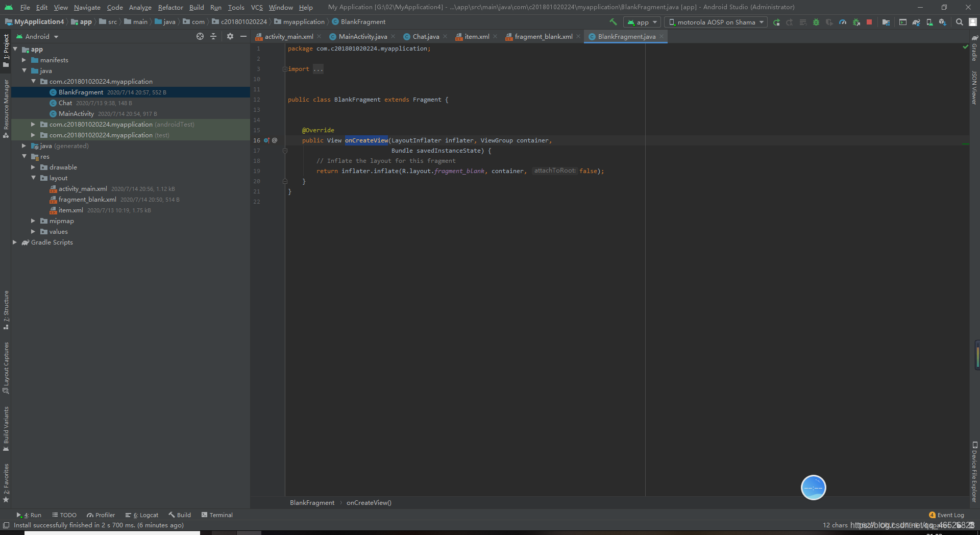Click the Apply Code Changes icon

pos(803,22)
